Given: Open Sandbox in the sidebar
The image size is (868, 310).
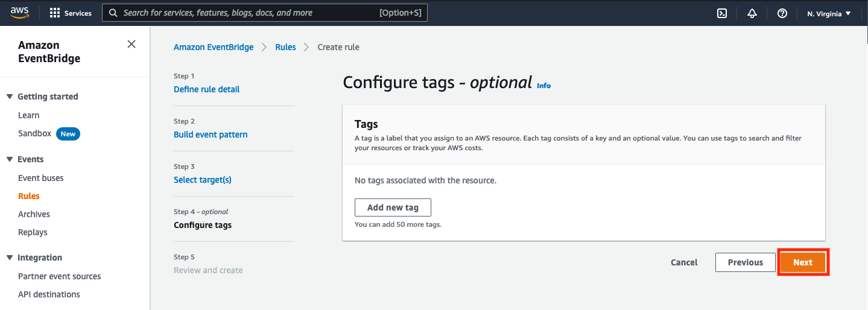Looking at the screenshot, I should 34,133.
